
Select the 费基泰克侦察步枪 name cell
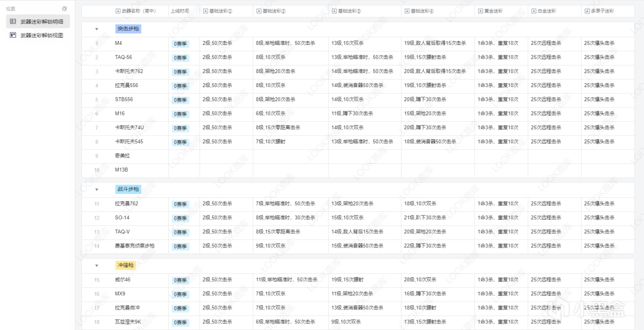tap(140, 247)
